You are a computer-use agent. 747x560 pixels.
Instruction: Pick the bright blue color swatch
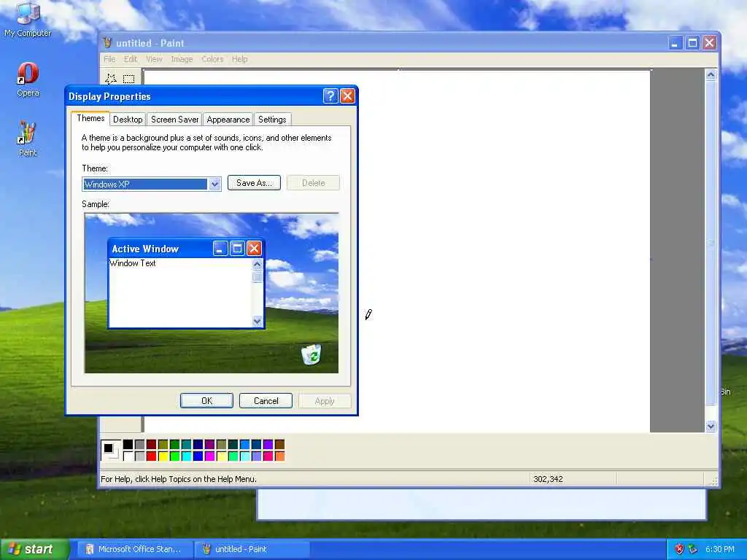(198, 456)
